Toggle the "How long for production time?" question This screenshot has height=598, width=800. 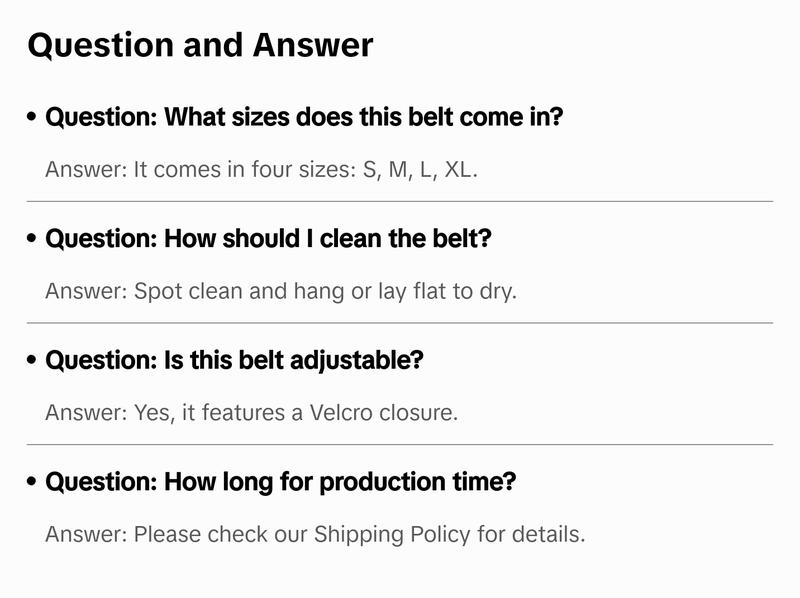[280, 483]
